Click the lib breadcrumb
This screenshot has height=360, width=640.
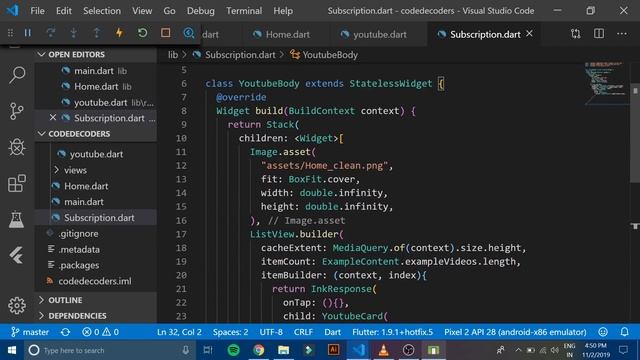(x=173, y=55)
